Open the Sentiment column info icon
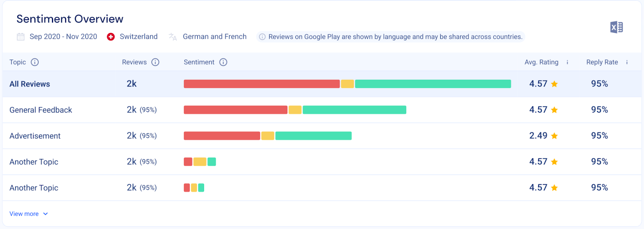The image size is (644, 229). 223,62
